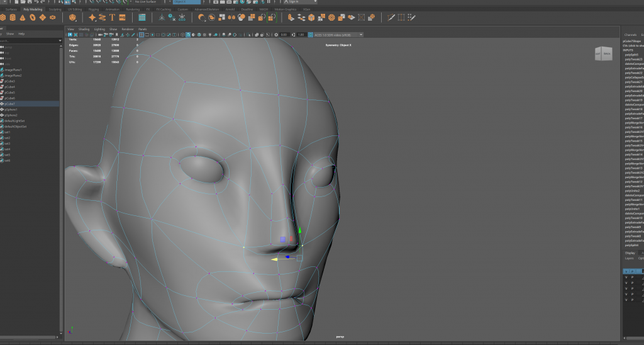Select polySplit5 in the channel box inputs

tap(632, 55)
